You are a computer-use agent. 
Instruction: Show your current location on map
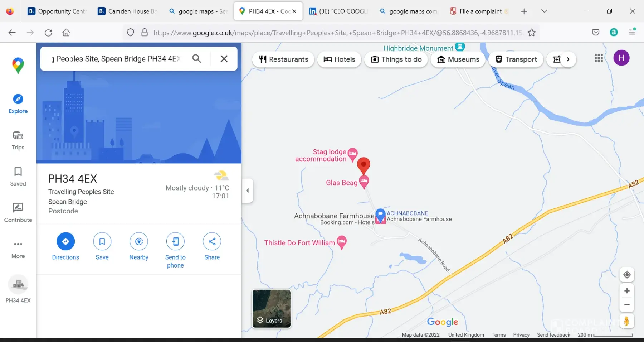point(627,275)
